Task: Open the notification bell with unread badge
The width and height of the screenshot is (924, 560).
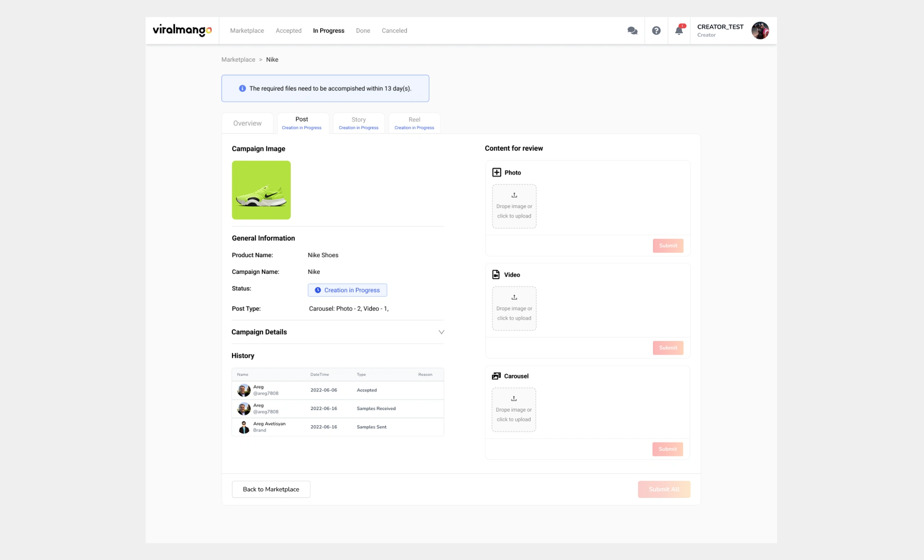Action: (679, 31)
